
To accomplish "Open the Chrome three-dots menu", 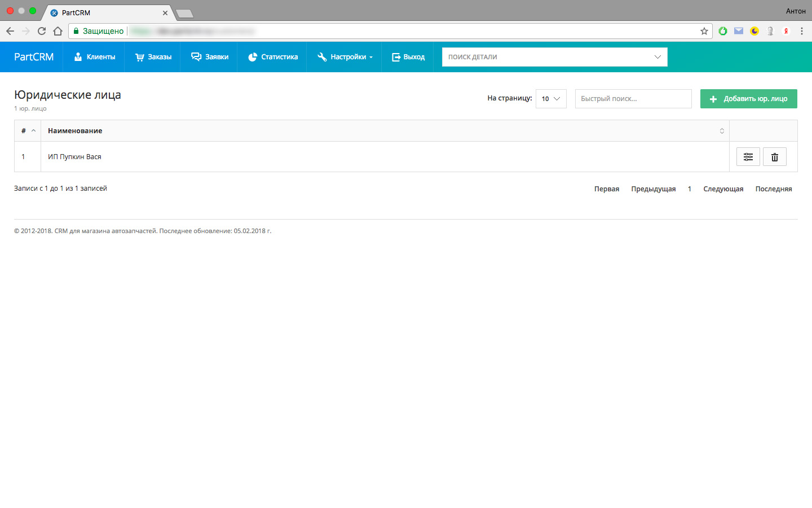I will click(x=801, y=31).
